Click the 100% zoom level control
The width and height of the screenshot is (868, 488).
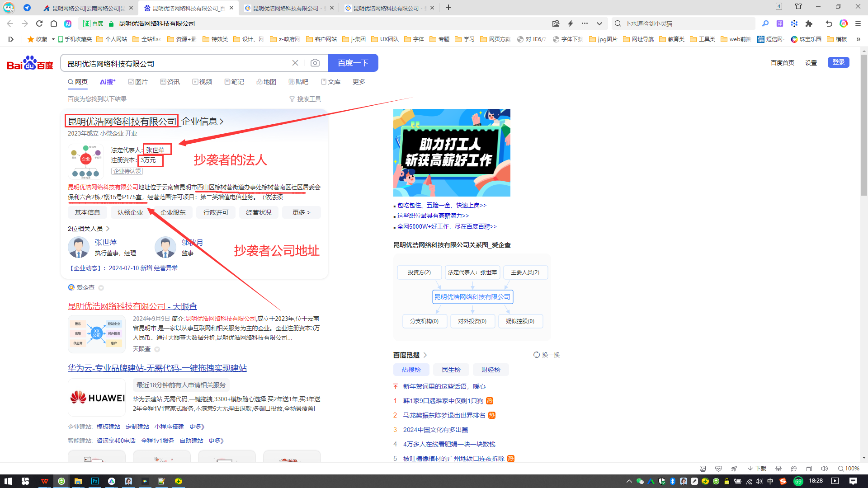[849, 469]
